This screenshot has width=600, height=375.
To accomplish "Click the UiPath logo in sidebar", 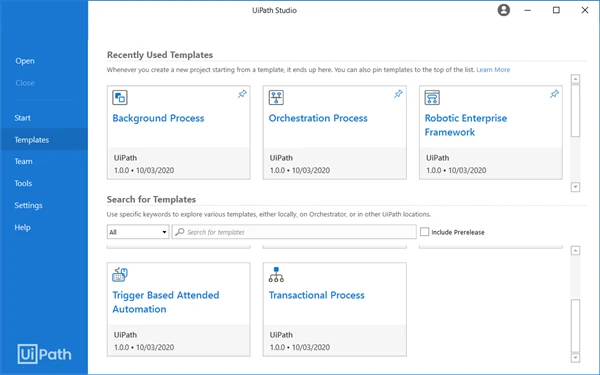I will pyautogui.click(x=44, y=354).
